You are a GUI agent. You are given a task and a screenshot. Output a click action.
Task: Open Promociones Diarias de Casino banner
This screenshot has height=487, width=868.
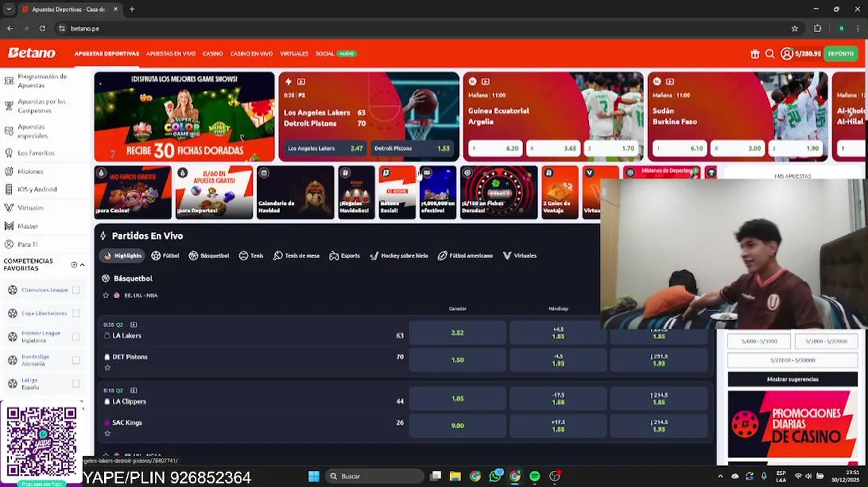pyautogui.click(x=792, y=424)
